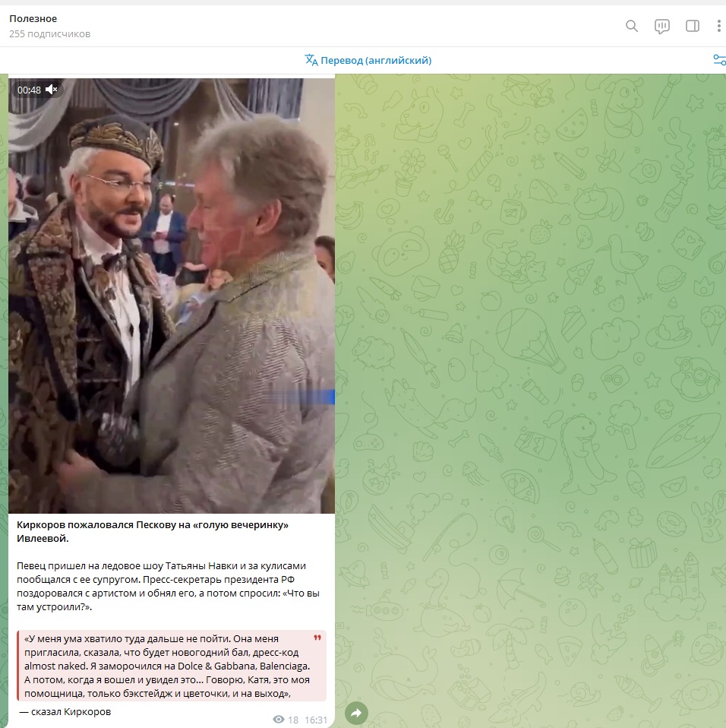Click the red quote marks icon

[317, 638]
